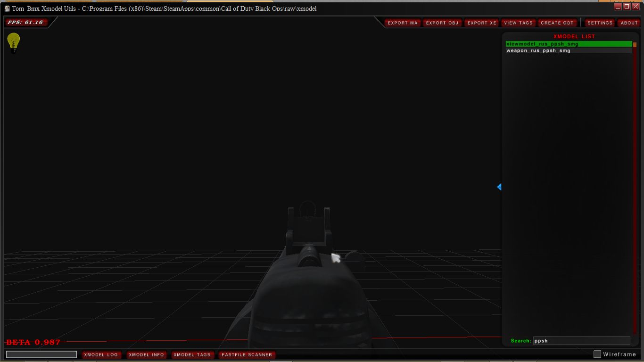
Task: Open the Xmodel Info tab
Action: 146,354
